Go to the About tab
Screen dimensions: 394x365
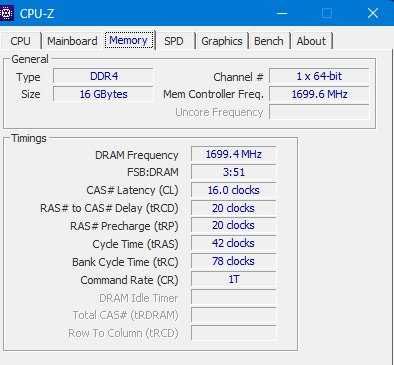tap(311, 41)
